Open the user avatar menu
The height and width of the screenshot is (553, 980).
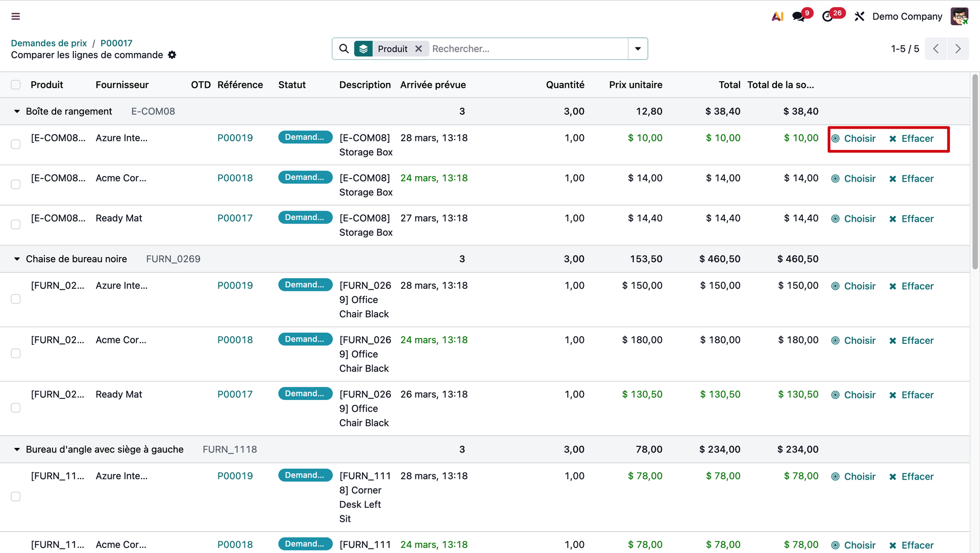pyautogui.click(x=959, y=16)
